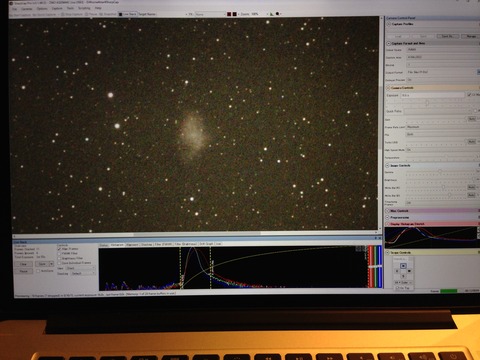
Task: Click the scope move up arrow button
Action: [x=403, y=266]
